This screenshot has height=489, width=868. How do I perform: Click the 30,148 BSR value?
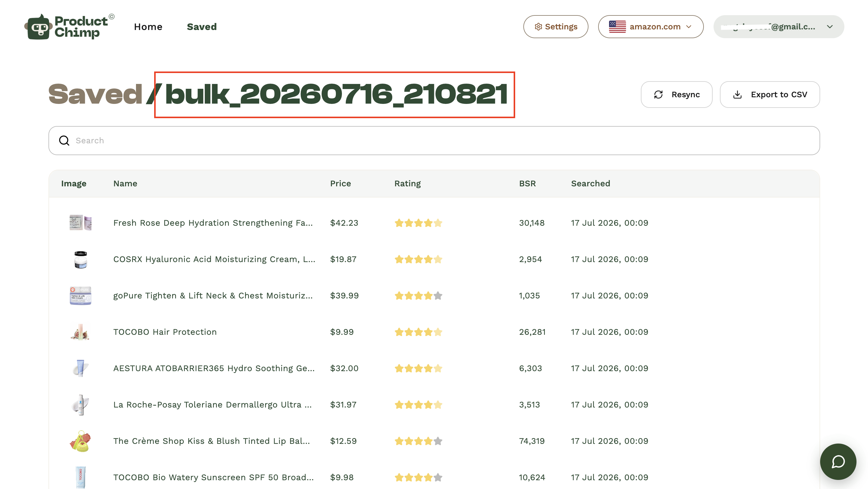(x=532, y=223)
